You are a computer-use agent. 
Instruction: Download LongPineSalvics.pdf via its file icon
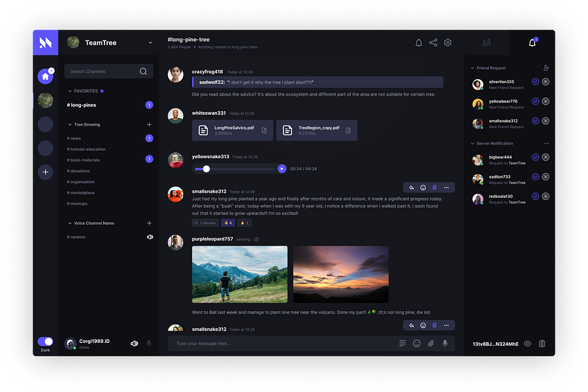tap(264, 131)
